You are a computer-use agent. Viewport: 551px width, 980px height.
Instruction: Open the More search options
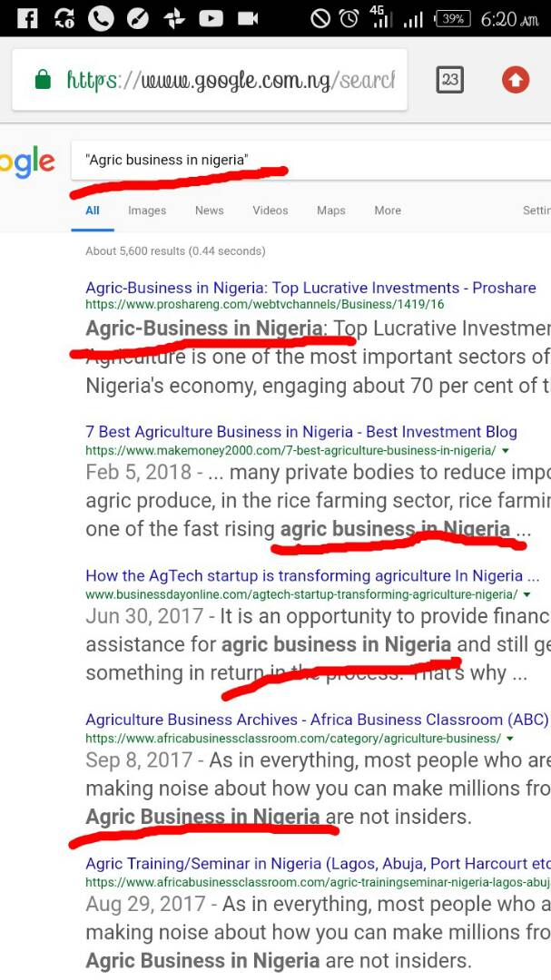click(388, 211)
